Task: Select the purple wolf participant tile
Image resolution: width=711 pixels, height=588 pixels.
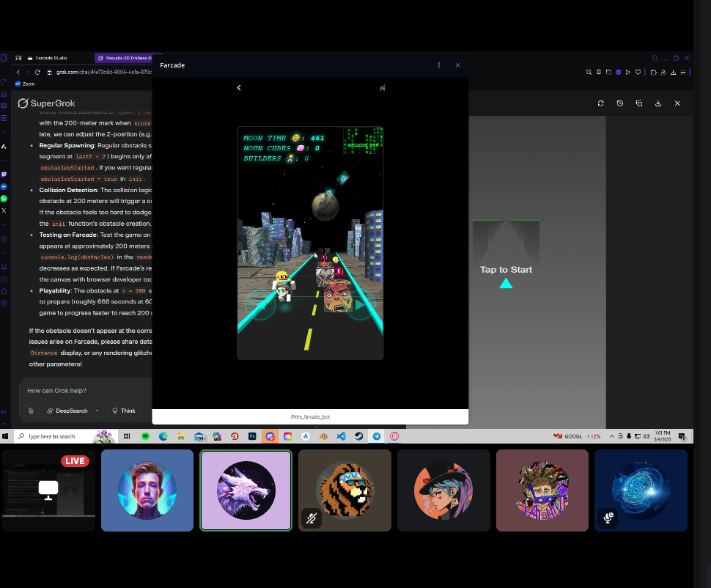Action: [246, 490]
